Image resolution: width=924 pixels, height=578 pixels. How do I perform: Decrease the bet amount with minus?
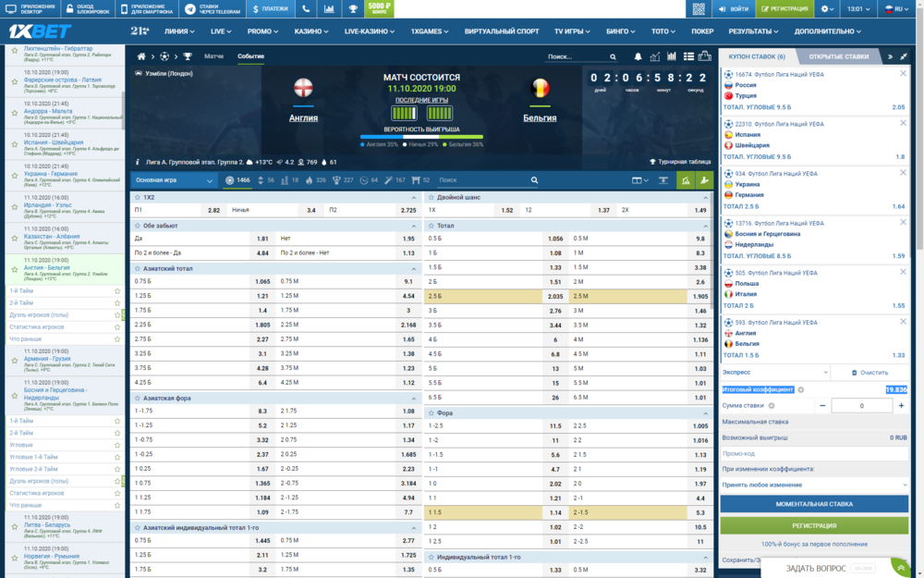click(x=822, y=406)
